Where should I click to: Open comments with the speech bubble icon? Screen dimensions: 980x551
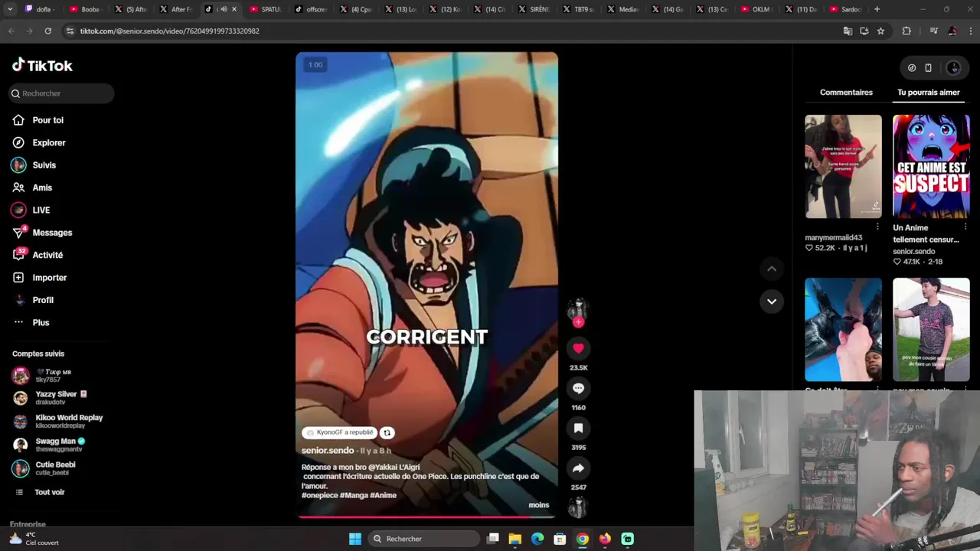point(578,388)
